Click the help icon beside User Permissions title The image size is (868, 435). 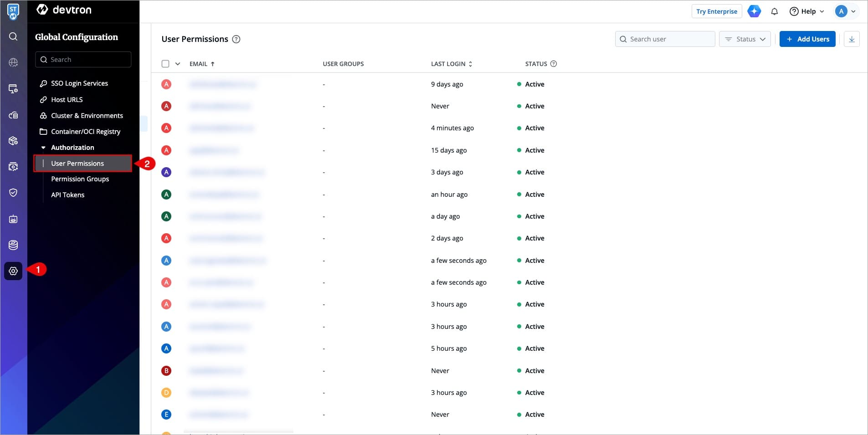click(x=236, y=39)
